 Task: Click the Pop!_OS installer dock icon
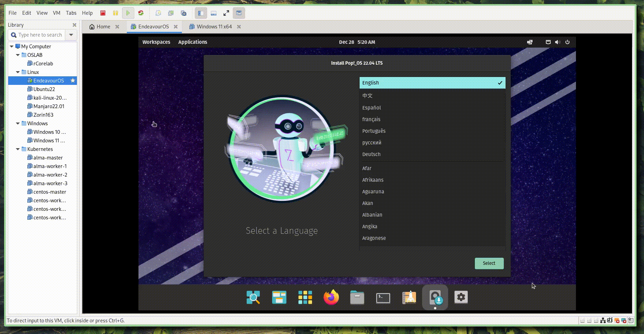click(435, 297)
